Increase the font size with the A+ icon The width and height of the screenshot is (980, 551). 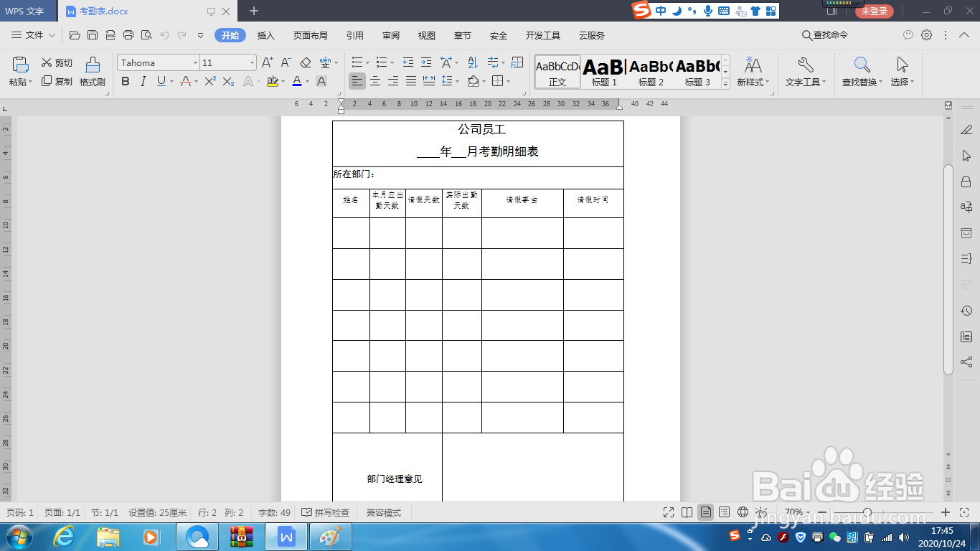point(267,62)
